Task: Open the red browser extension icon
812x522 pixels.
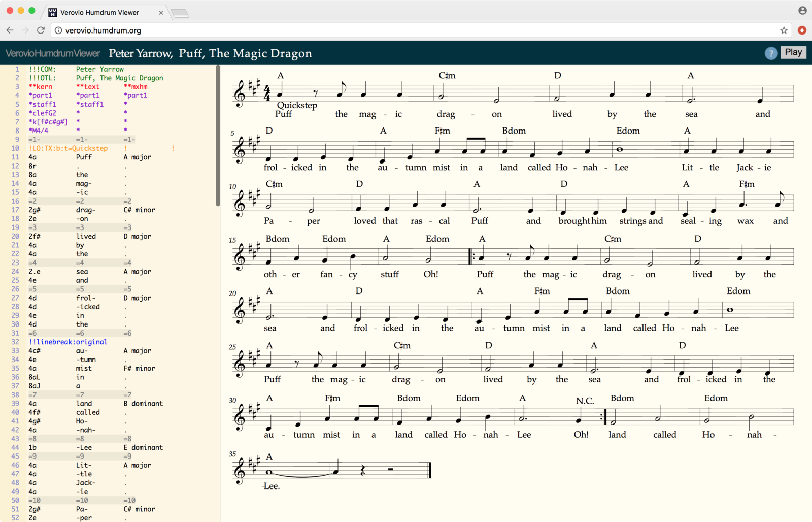Action: tap(802, 30)
